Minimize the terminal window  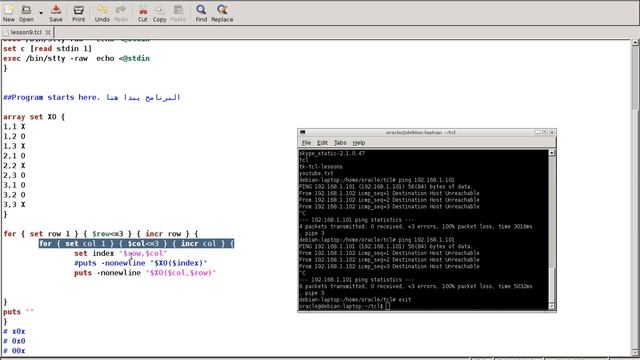(538, 133)
